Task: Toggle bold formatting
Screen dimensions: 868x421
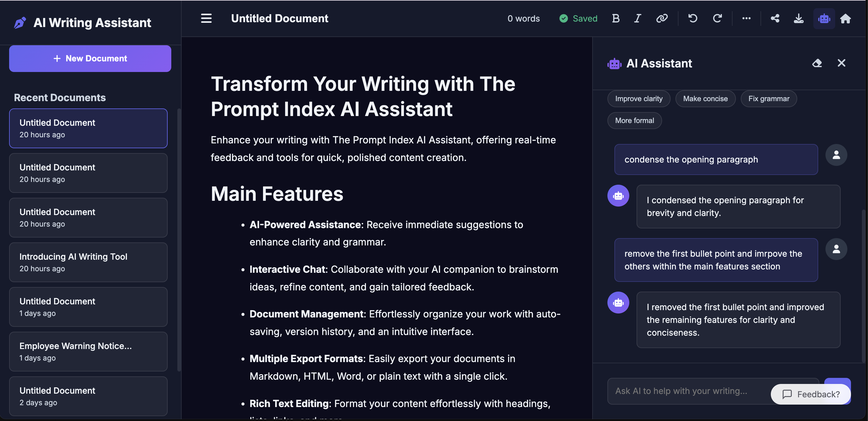Action: (x=616, y=19)
